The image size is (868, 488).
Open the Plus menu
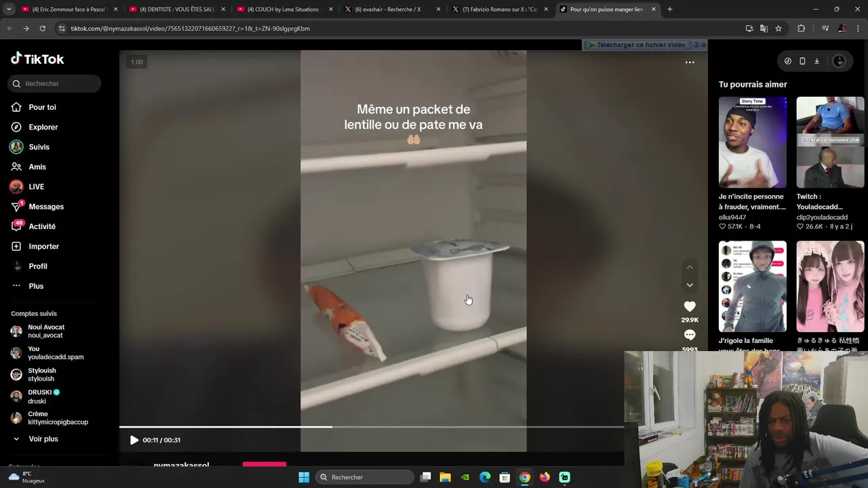point(36,286)
